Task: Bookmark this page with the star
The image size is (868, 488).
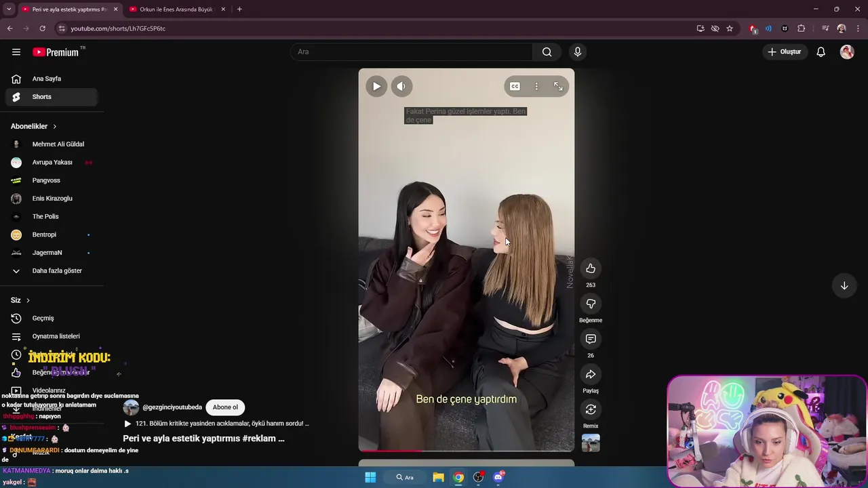Action: [730, 28]
